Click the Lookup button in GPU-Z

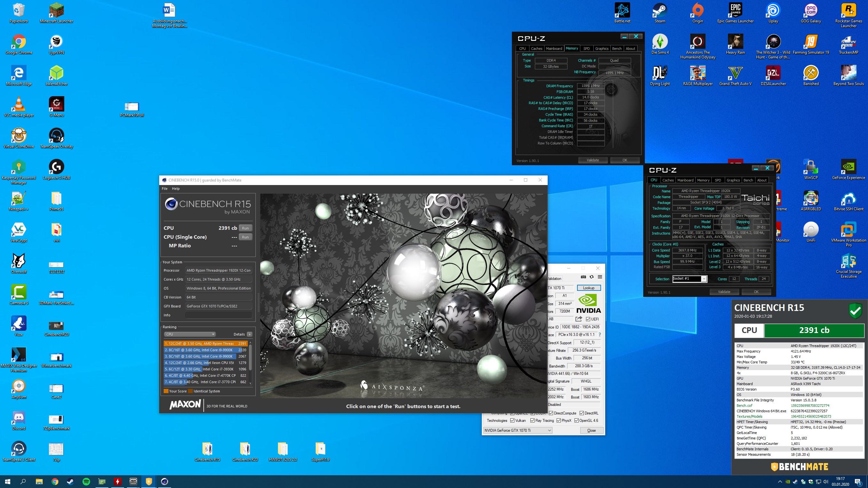pyautogui.click(x=589, y=288)
